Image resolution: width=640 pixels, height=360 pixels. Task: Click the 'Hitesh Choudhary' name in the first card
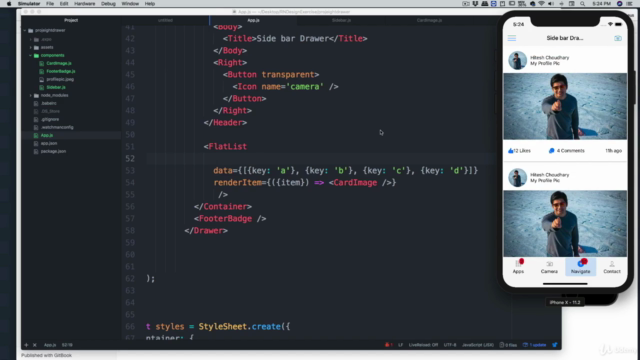click(549, 58)
